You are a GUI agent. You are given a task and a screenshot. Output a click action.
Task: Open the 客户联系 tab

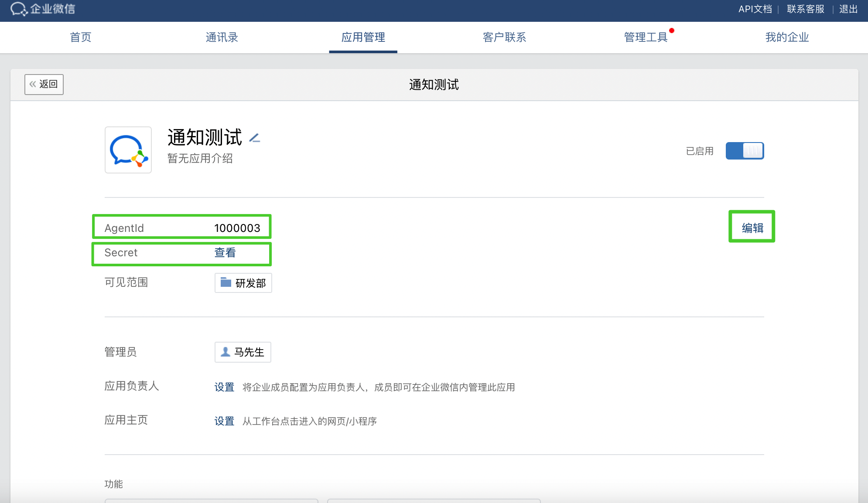504,37
